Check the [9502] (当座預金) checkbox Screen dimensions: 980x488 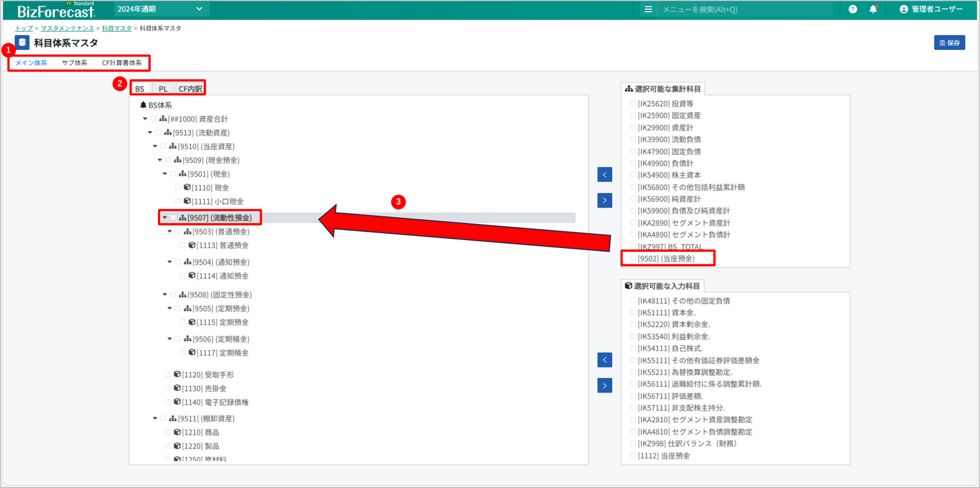[x=633, y=258]
